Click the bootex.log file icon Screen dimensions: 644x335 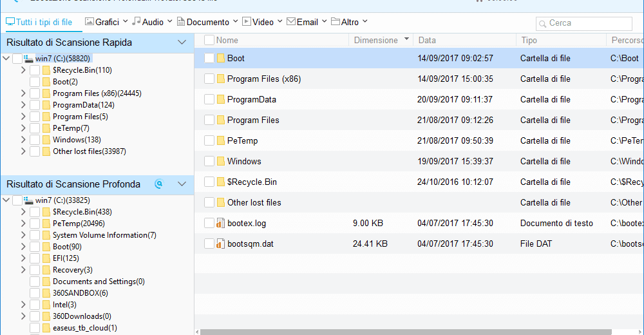[220, 223]
